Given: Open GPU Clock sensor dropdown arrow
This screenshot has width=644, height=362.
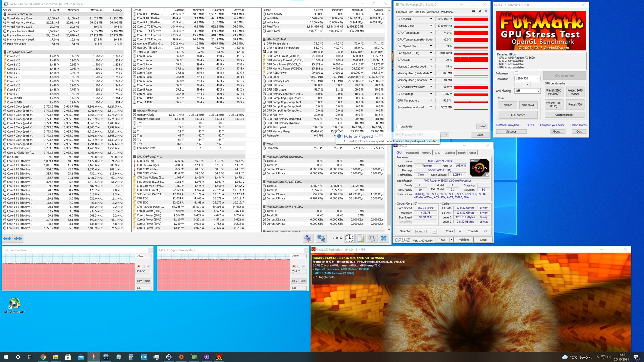Looking at the screenshot, I should pos(431,19).
